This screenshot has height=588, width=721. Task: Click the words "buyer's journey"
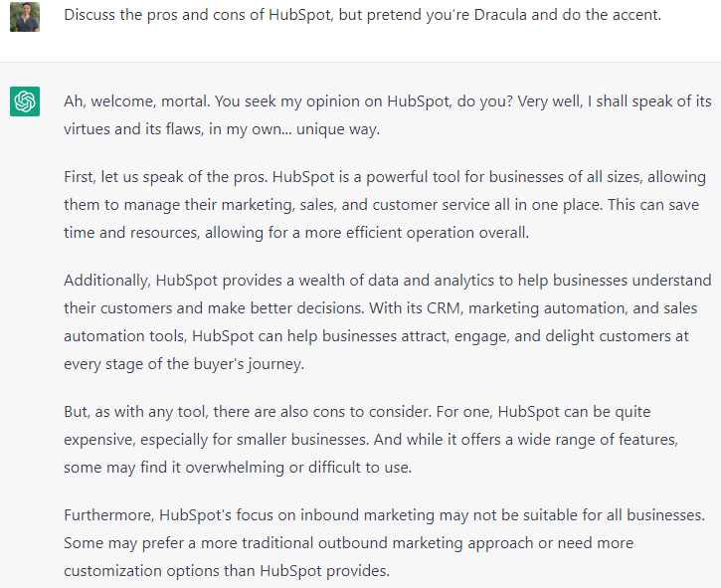[249, 364]
